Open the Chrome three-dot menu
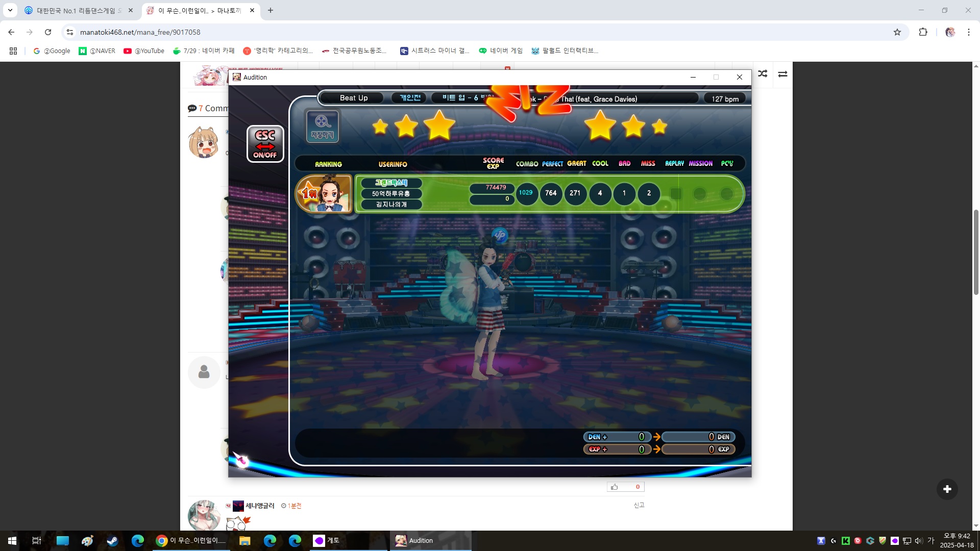Viewport: 980px width, 551px height. (968, 32)
